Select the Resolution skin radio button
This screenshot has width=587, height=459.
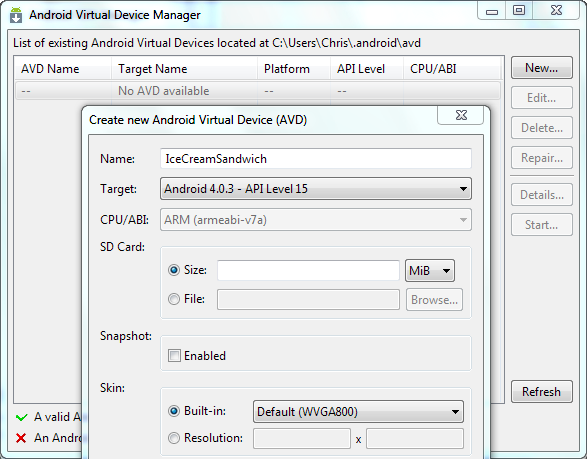pos(174,438)
